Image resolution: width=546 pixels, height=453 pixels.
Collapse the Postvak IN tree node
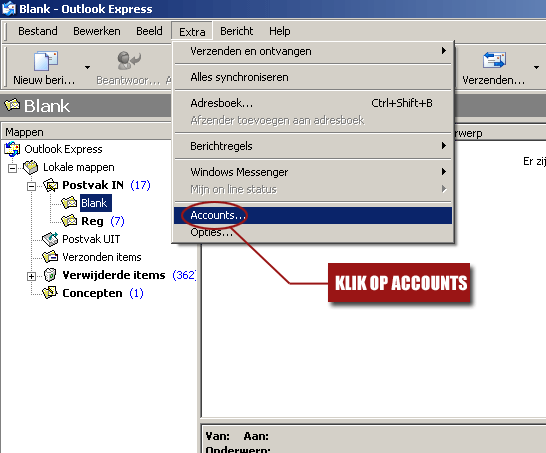(31, 187)
